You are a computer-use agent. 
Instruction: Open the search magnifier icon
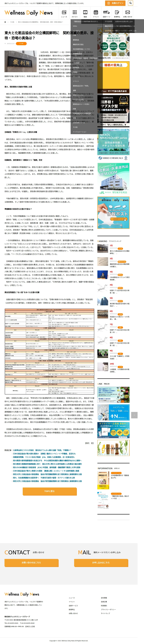coord(130,3)
